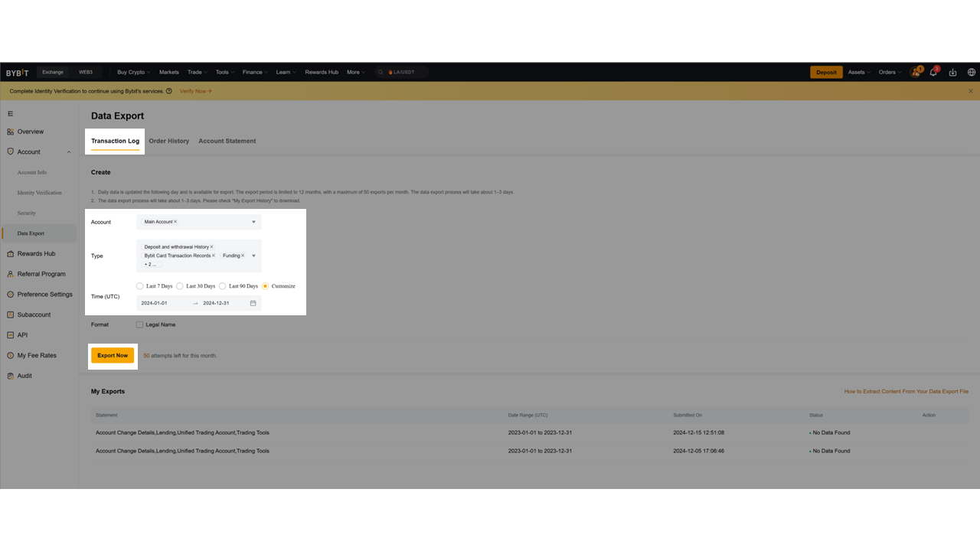
Task: Click '50 attempts left for this month' text
Action: [x=180, y=356]
